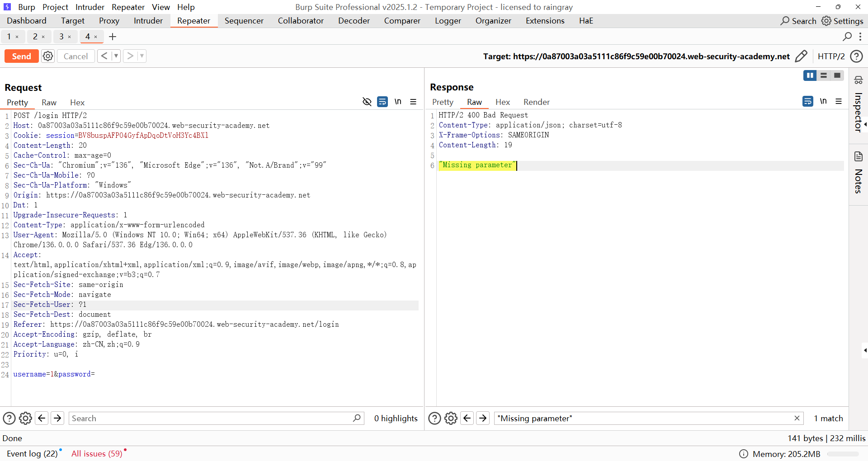Screen dimensions: 868x461
Task: Switch to the Intruder tab
Action: [148, 21]
